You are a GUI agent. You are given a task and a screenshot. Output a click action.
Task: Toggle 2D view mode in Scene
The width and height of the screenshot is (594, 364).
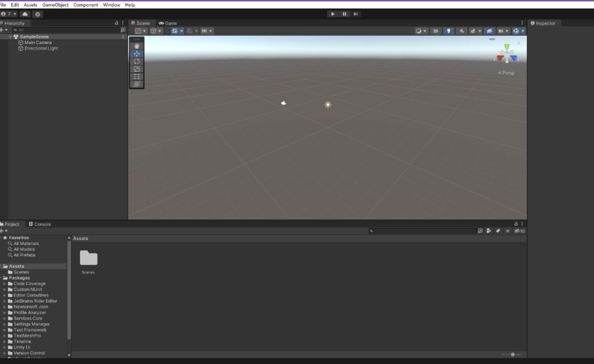pyautogui.click(x=436, y=31)
